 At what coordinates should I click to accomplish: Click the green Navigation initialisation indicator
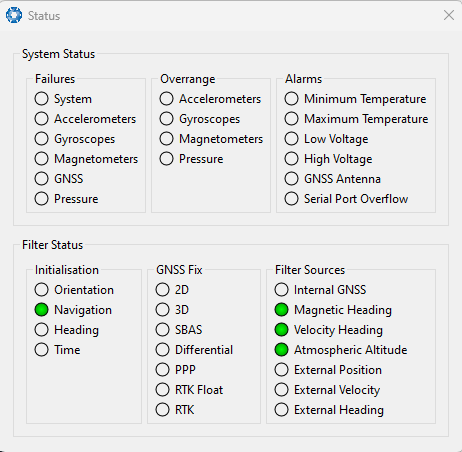(42, 310)
